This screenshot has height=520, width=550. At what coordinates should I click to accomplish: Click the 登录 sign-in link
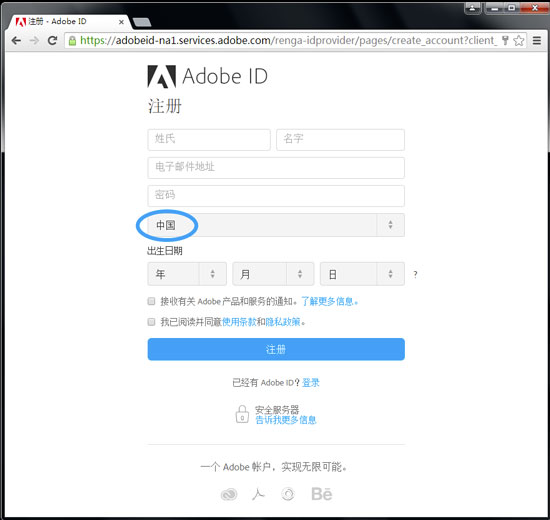(311, 382)
